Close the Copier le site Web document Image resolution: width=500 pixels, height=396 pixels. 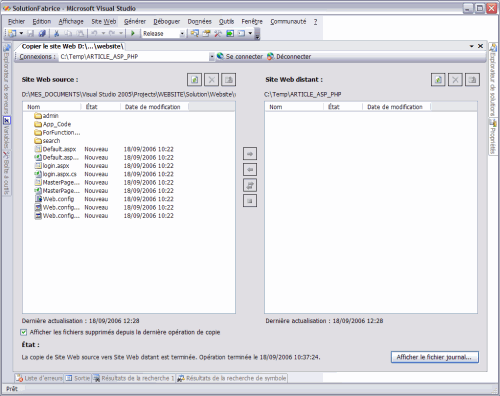(x=480, y=46)
